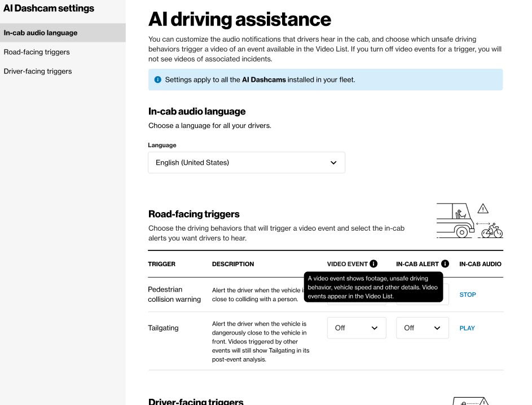Image resolution: width=532 pixels, height=405 pixels.
Task: Click the Tailgating description text
Action: 261,342
